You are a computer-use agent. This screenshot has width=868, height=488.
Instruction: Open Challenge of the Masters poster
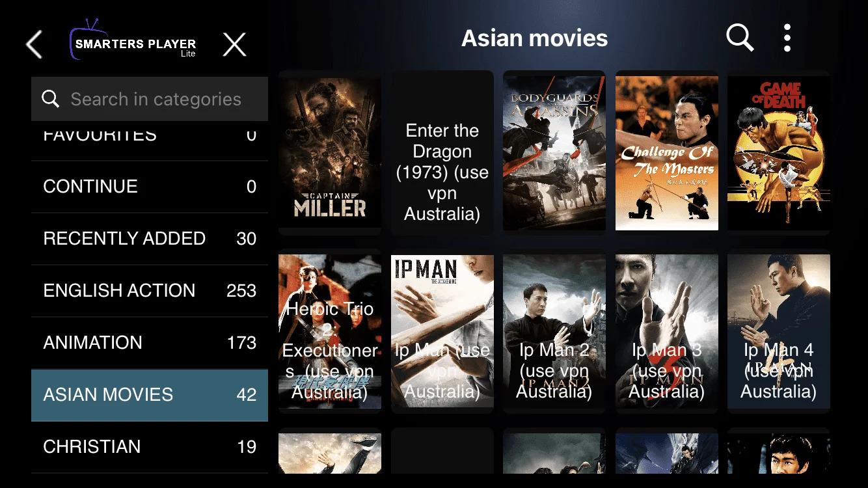(x=667, y=153)
